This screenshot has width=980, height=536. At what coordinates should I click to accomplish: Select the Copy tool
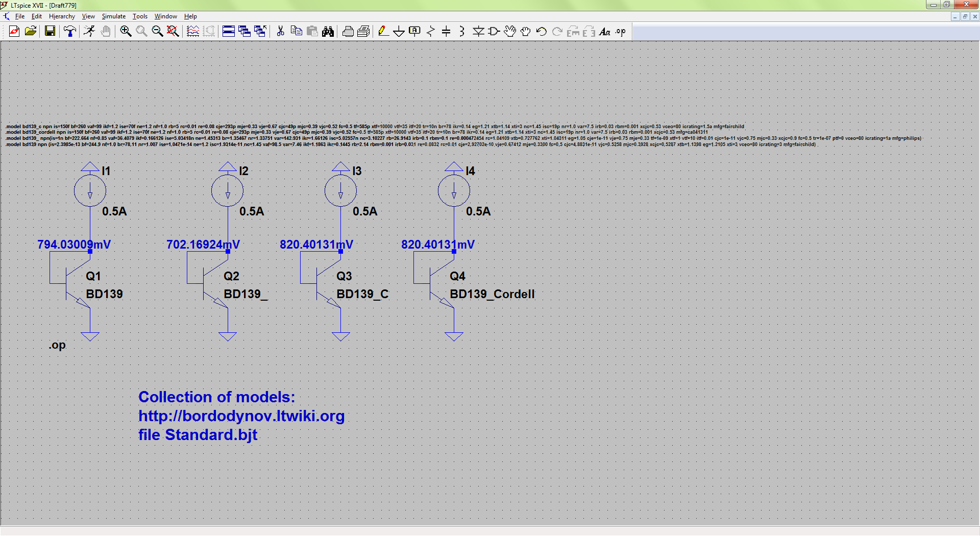[x=296, y=32]
